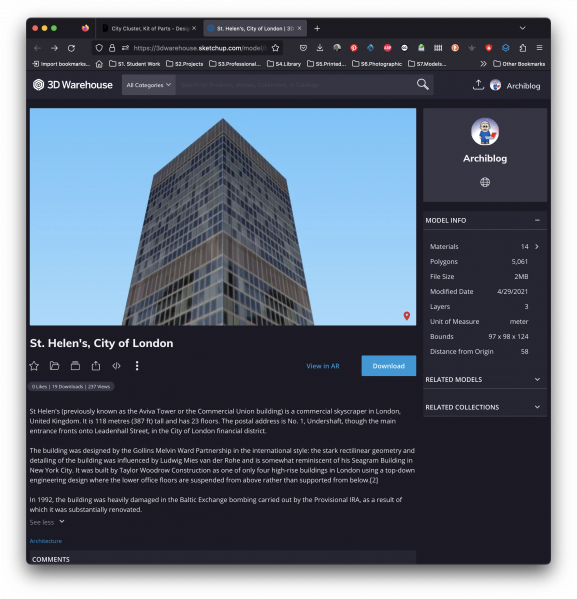Click the blue Download button
Screen dimensions: 577x599
388,366
